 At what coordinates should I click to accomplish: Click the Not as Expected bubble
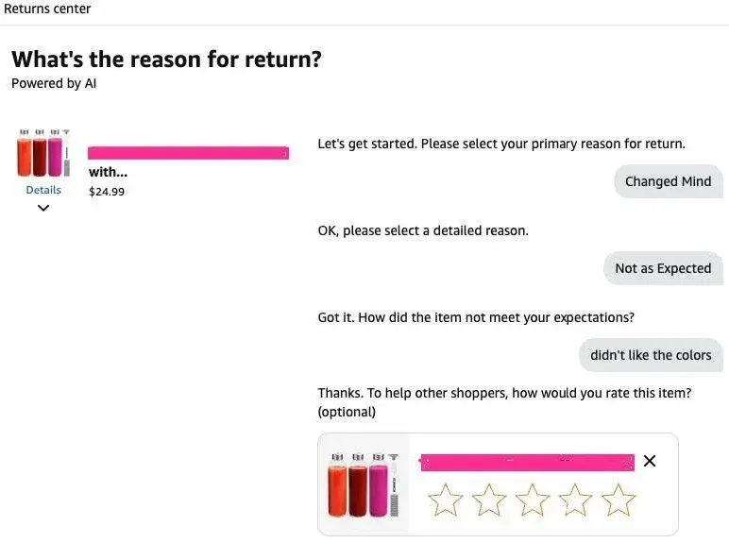tap(663, 268)
